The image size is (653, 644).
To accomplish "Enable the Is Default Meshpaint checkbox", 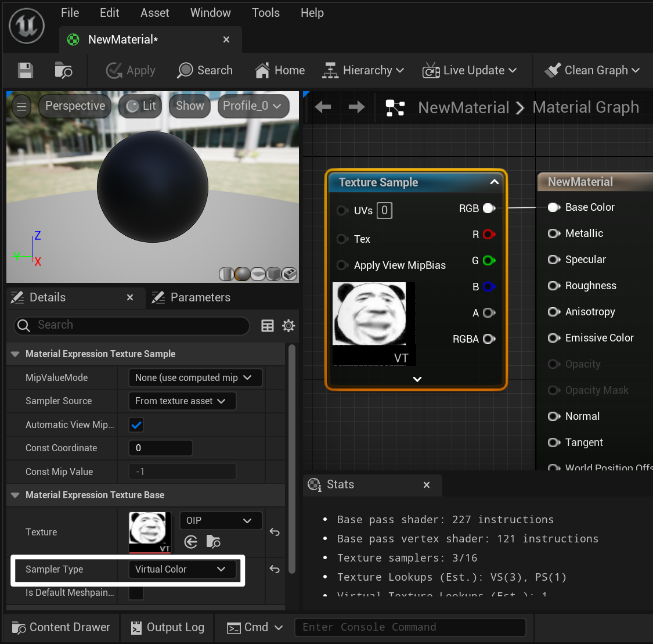I will 136,593.
